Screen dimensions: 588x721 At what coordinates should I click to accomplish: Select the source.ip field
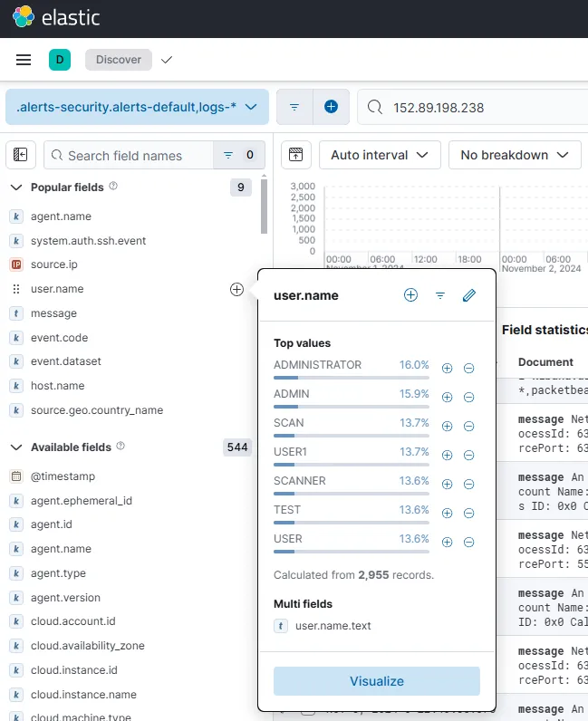pos(54,264)
